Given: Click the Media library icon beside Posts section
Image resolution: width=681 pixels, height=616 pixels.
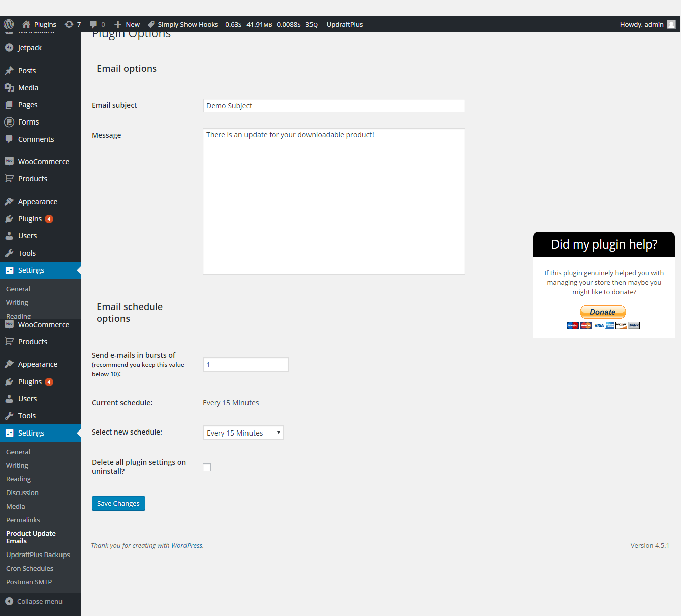Looking at the screenshot, I should coord(9,88).
